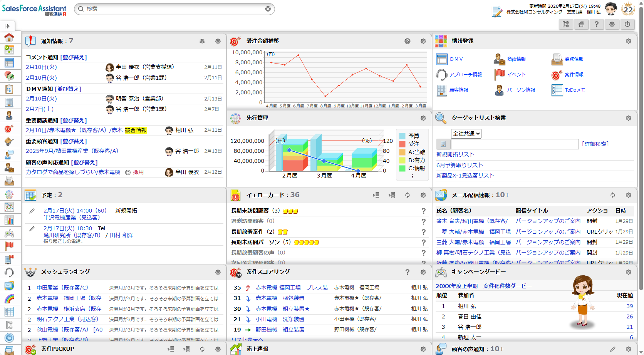Expand the left sidebar menu arrow
The image size is (644, 355).
coord(7,26)
